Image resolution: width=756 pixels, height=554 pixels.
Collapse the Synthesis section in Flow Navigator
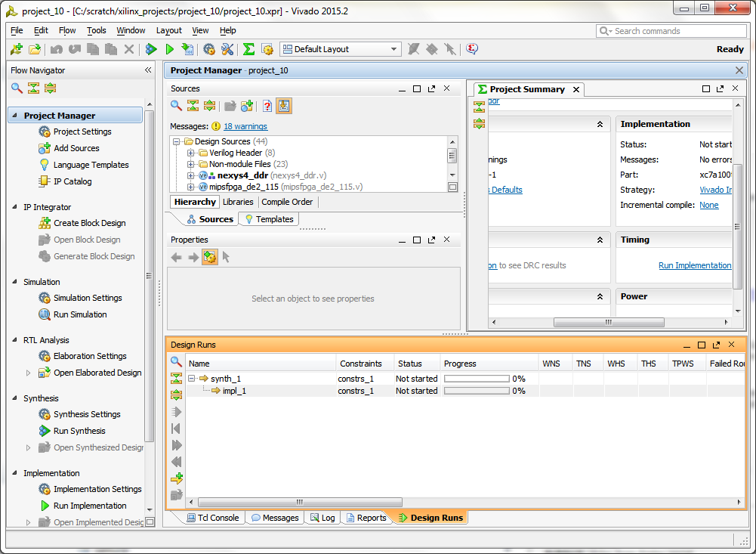14,398
